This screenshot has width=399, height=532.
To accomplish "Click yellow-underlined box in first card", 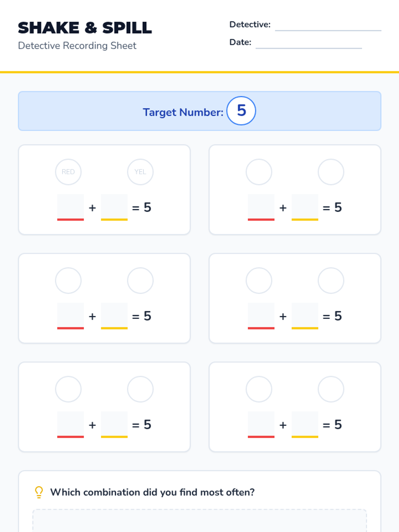I will (114, 207).
